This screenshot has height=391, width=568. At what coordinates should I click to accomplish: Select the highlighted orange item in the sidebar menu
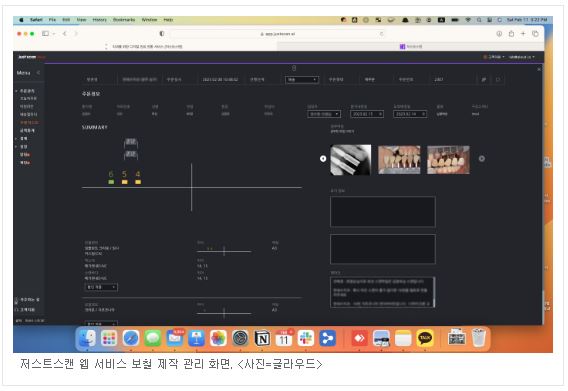coord(29,122)
